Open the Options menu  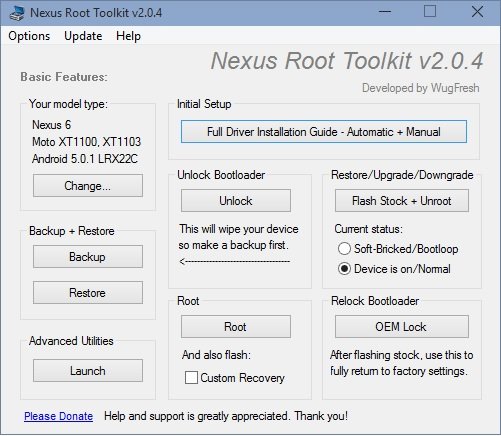(29, 36)
